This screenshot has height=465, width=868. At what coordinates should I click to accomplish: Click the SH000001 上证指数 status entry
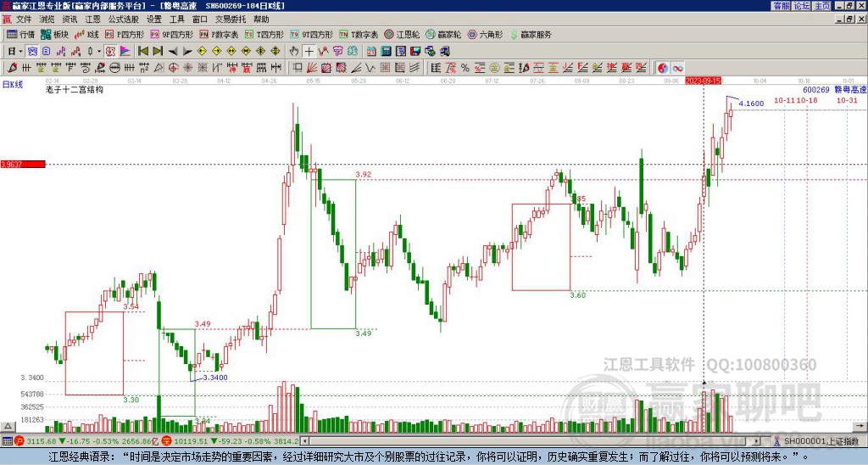coord(816,442)
